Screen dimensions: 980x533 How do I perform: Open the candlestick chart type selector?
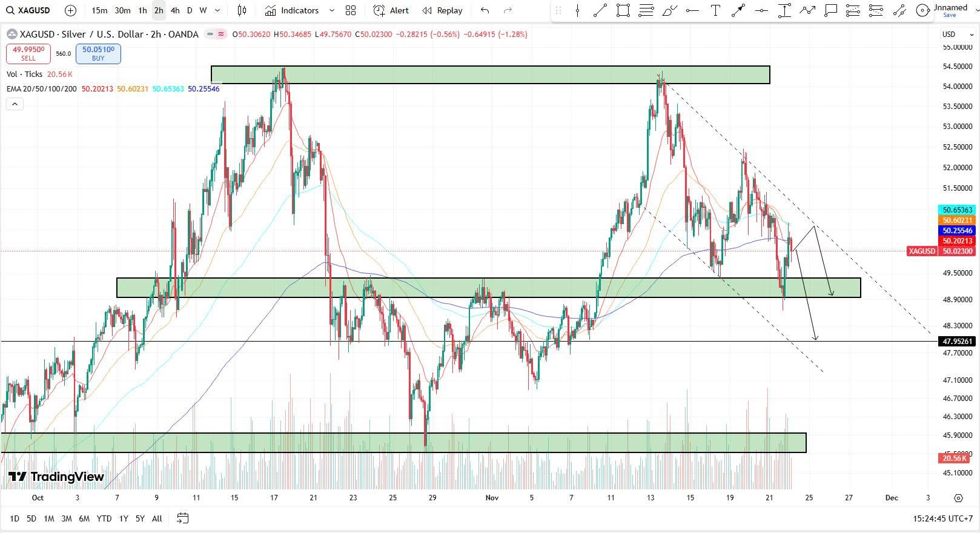tap(242, 10)
